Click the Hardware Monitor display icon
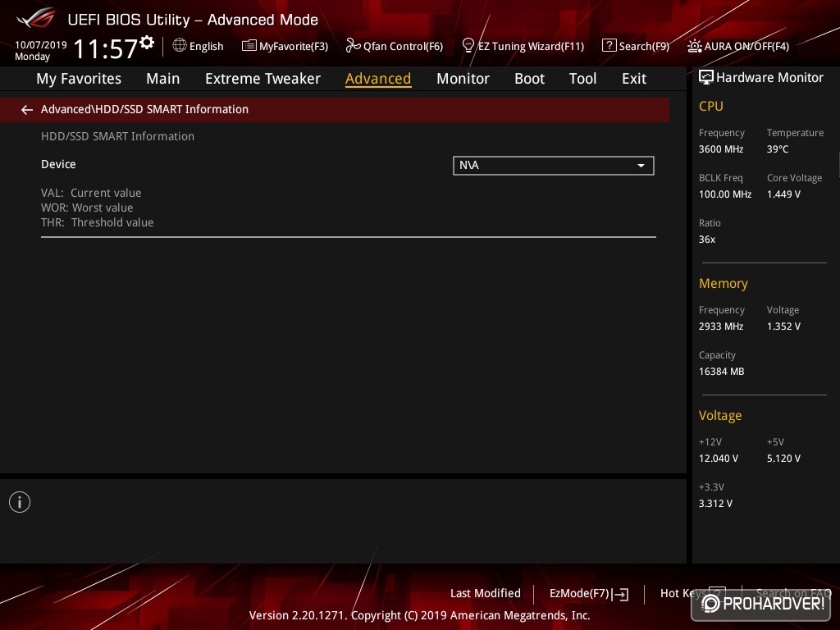 pos(706,78)
